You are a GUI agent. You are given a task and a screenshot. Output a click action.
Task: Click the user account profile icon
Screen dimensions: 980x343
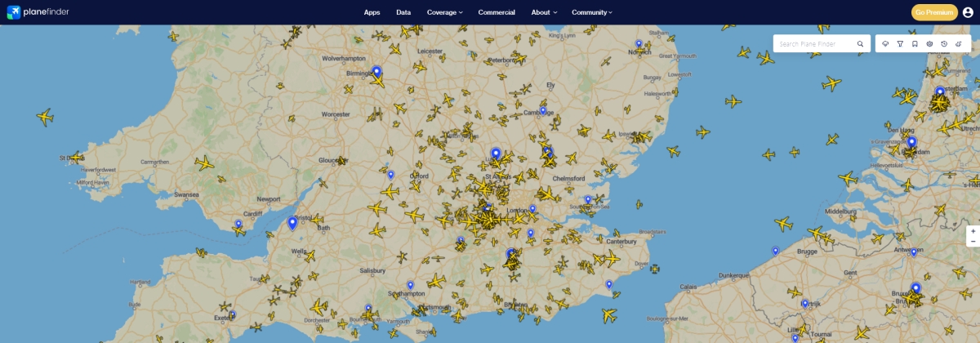click(968, 12)
